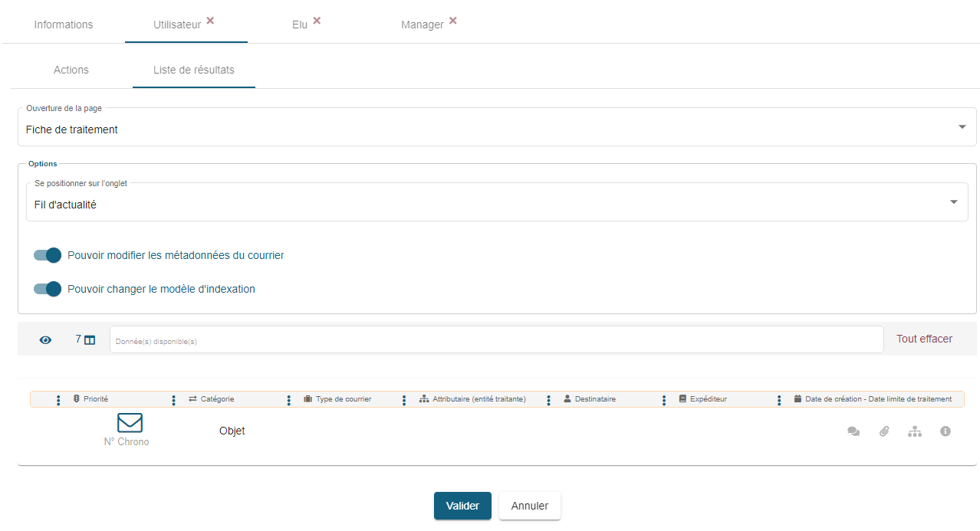The image size is (980, 531).
Task: Switch to the Actions tab
Action: tap(71, 70)
